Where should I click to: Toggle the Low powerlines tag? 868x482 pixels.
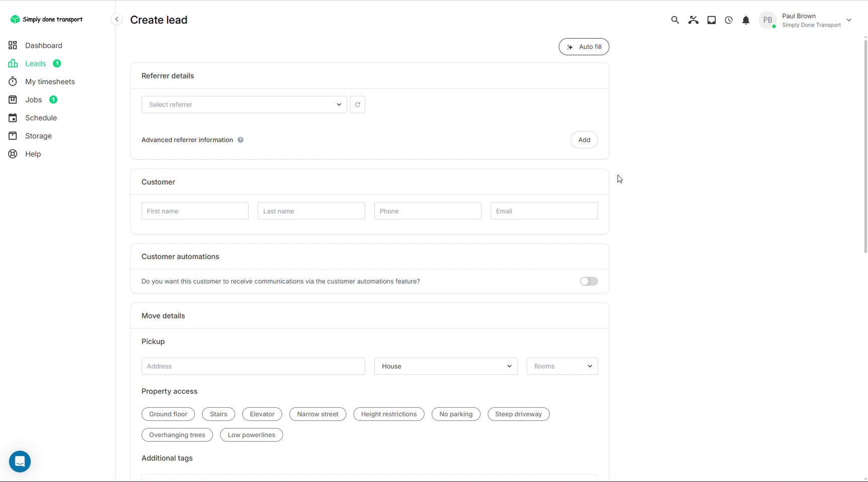coord(251,435)
